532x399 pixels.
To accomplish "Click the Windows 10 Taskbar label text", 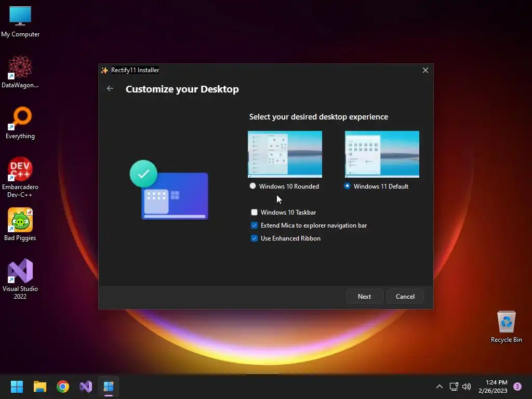I will pos(288,212).
